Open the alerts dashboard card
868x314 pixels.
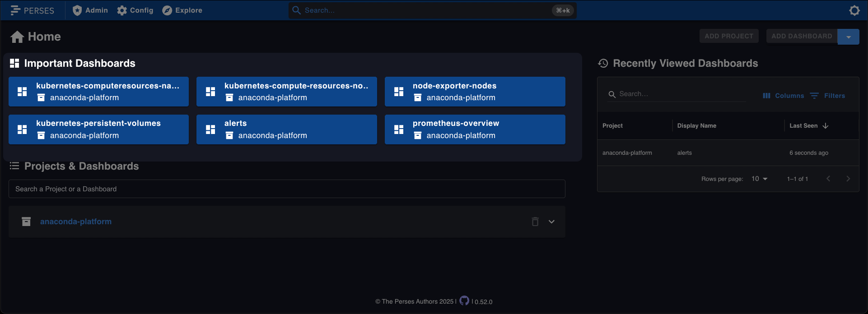coord(287,129)
